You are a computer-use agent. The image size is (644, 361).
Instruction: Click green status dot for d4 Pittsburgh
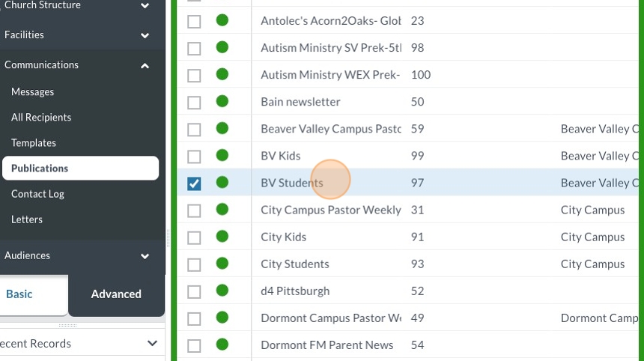click(x=222, y=291)
